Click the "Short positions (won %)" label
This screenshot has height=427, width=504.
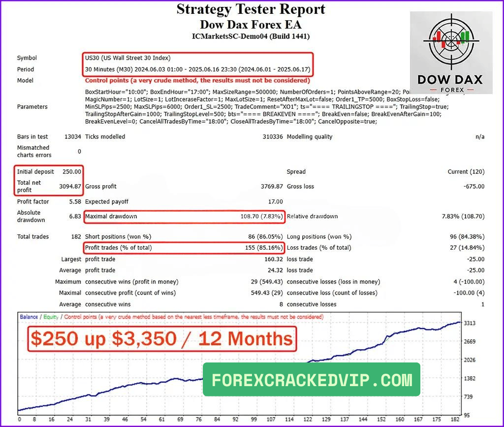pos(118,237)
